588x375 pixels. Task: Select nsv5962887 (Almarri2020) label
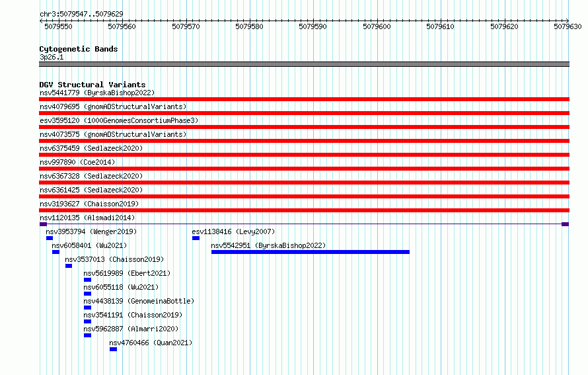coord(131,329)
